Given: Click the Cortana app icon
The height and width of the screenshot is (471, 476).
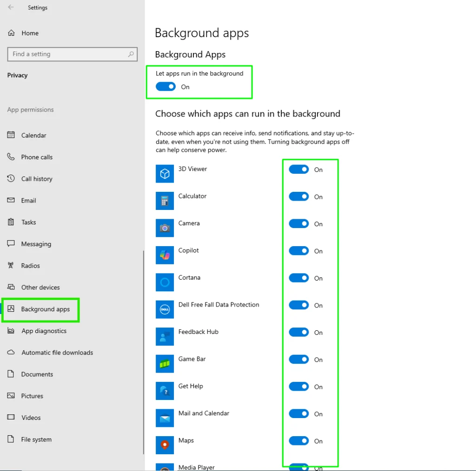Looking at the screenshot, I should coord(165,282).
